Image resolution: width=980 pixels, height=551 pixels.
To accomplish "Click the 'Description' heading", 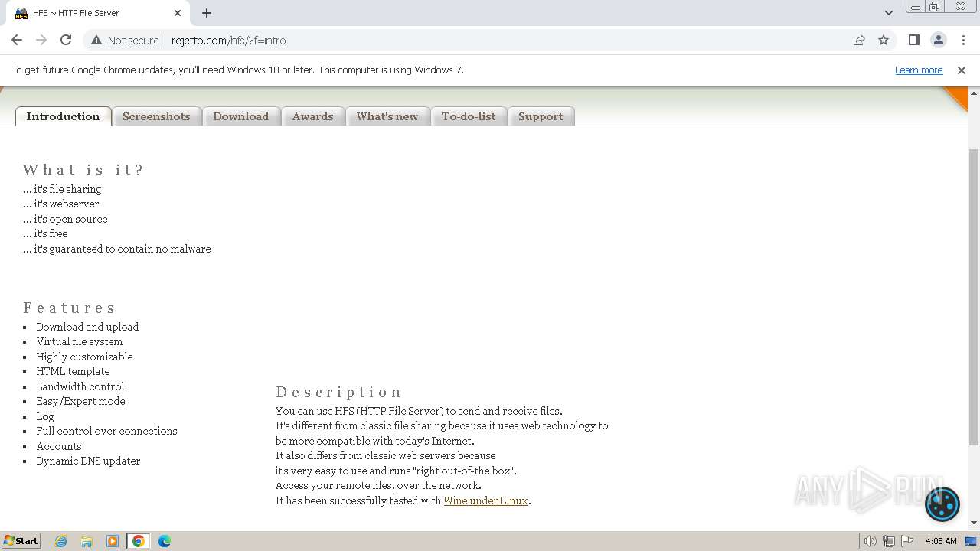I will coord(338,392).
